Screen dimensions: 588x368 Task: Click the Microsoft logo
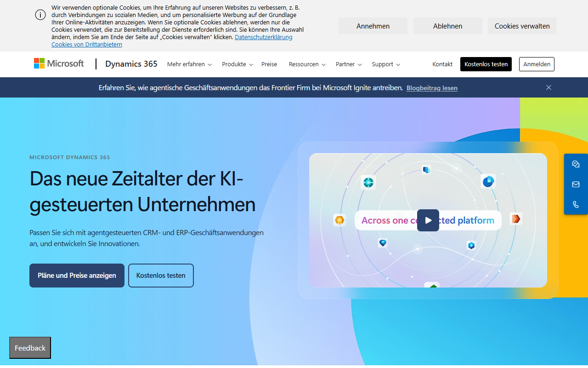(x=59, y=64)
